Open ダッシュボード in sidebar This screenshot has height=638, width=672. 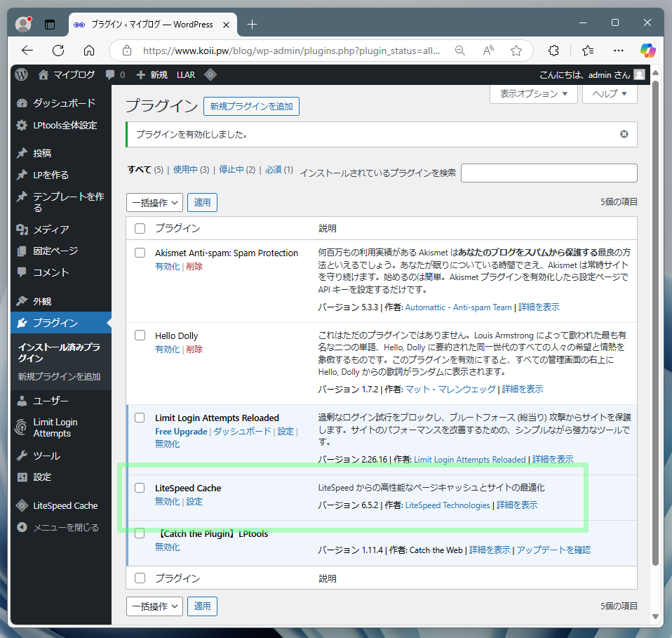point(61,103)
